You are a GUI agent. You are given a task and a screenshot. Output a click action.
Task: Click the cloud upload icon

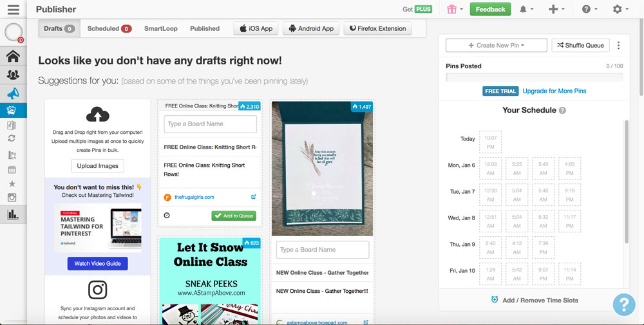point(98,115)
